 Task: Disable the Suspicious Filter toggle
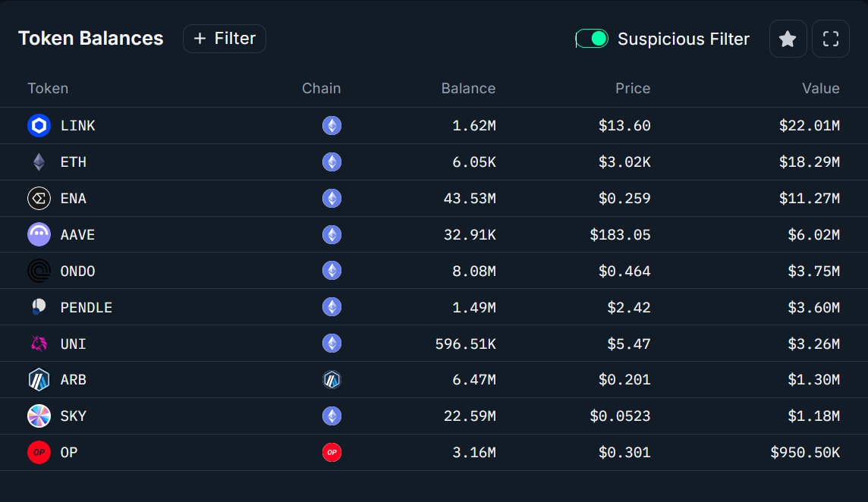click(592, 39)
